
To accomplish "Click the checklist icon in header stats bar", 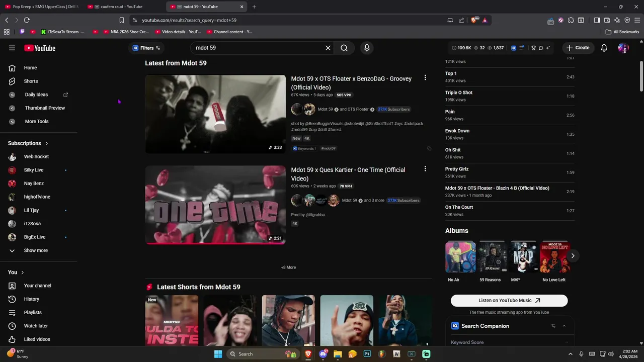I will pyautogui.click(x=522, y=48).
